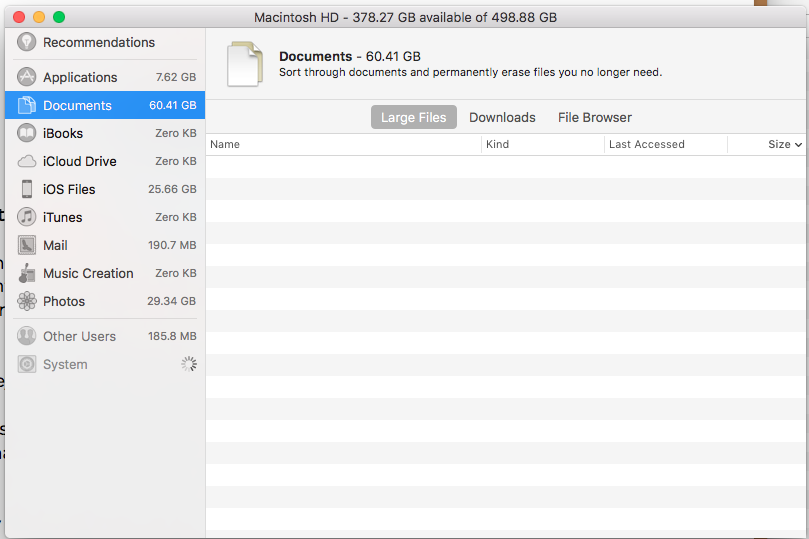
Task: Click the large Documents header icon
Action: (x=245, y=64)
